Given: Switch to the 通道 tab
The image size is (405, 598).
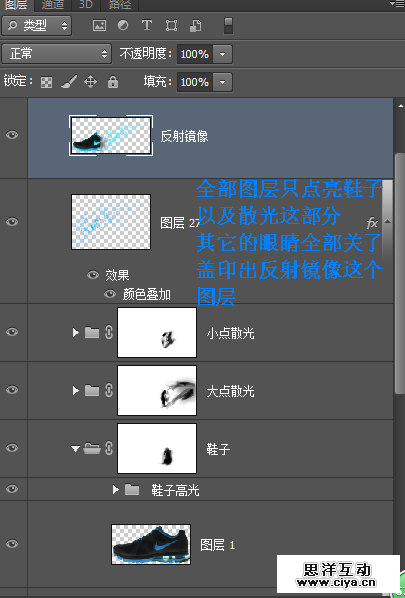Looking at the screenshot, I should (52, 5).
